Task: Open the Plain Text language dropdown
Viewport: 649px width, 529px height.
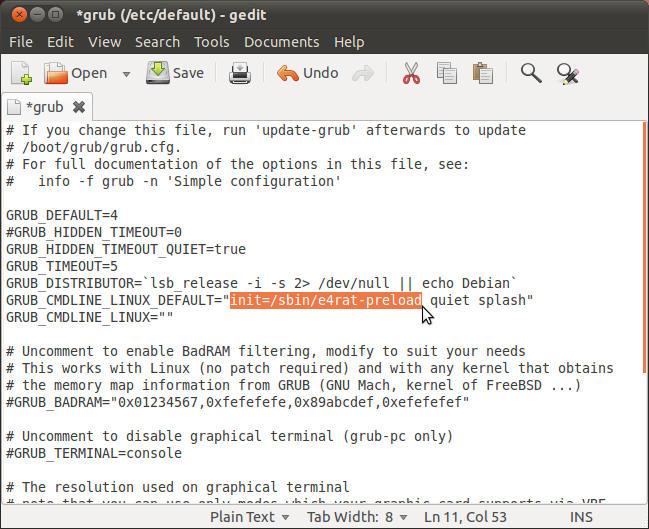Action: tap(249, 517)
